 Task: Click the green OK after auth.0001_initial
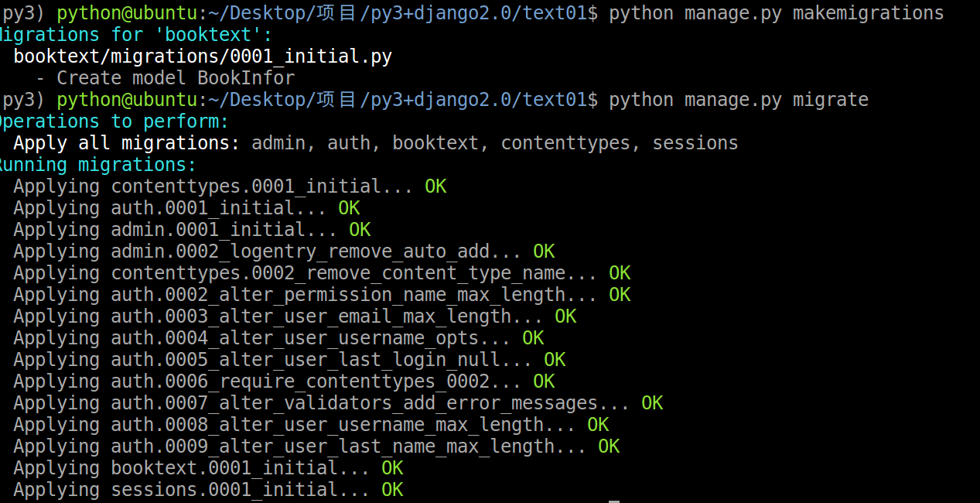pyautogui.click(x=350, y=208)
